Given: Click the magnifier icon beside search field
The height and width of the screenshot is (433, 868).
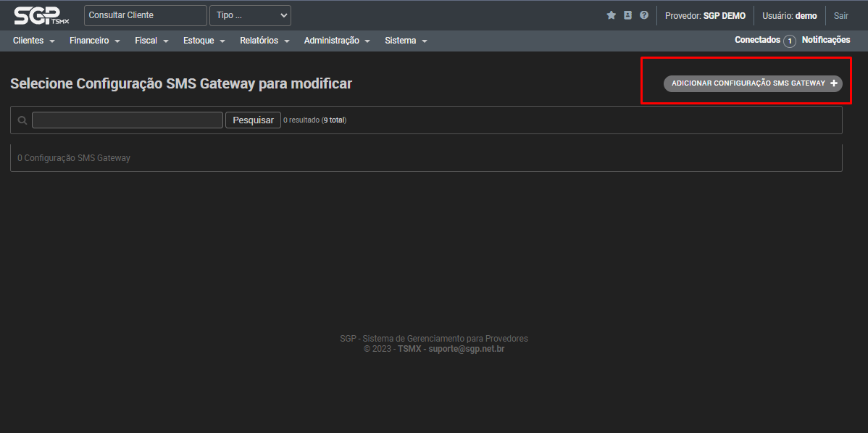Looking at the screenshot, I should [x=22, y=120].
